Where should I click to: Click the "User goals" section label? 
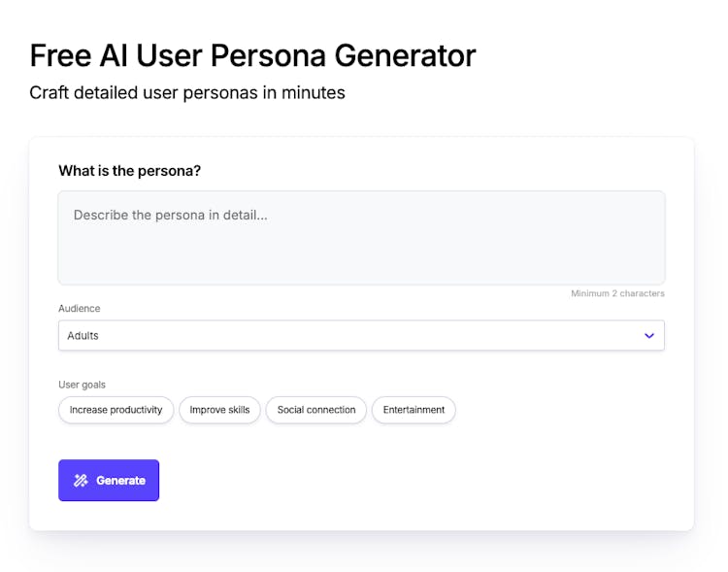point(83,385)
